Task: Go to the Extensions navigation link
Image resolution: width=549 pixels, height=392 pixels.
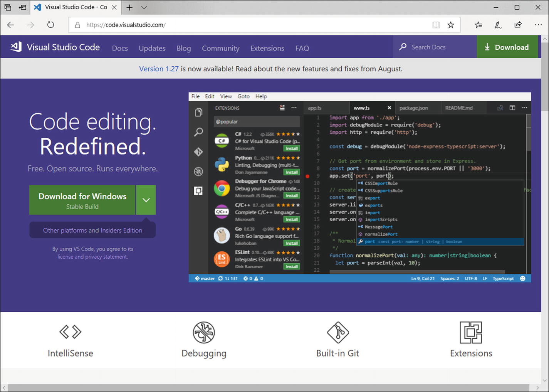Action: click(x=267, y=48)
